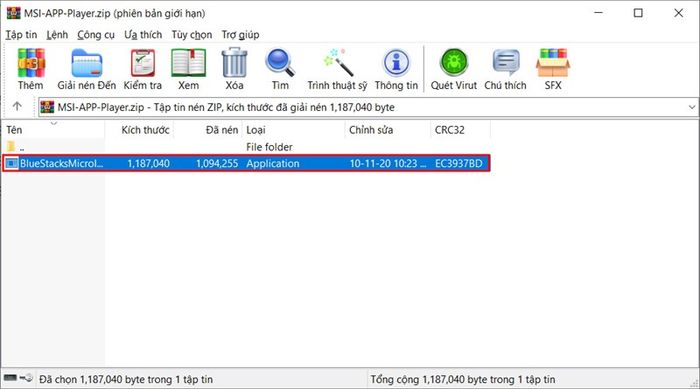The width and height of the screenshot is (700, 389).
Task: Click the EC3937BD CRC value
Action: 459,163
